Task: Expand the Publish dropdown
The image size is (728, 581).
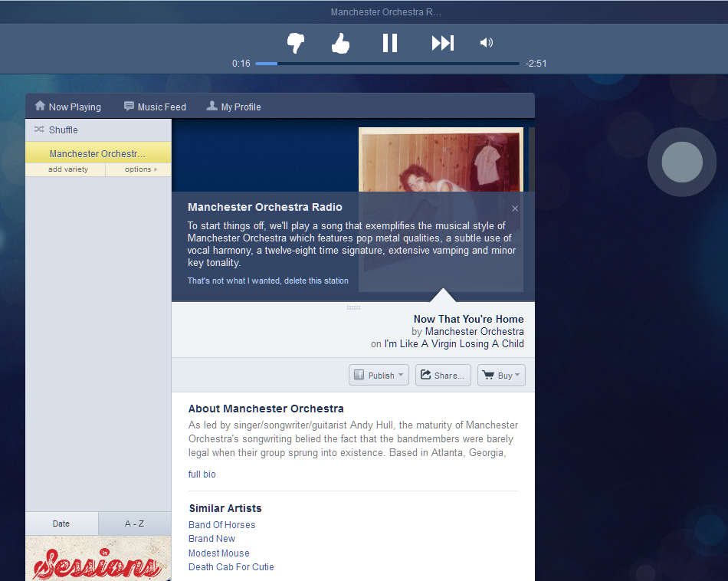Action: click(x=379, y=375)
